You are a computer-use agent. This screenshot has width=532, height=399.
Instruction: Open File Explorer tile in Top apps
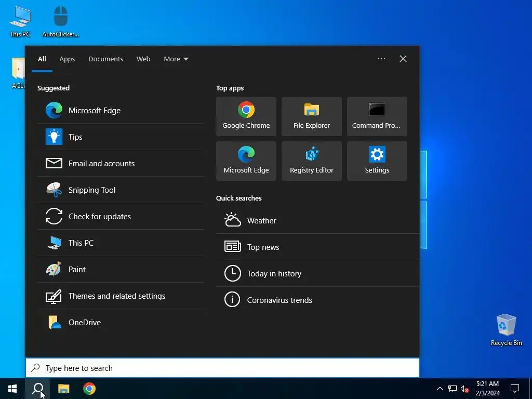[x=312, y=116]
